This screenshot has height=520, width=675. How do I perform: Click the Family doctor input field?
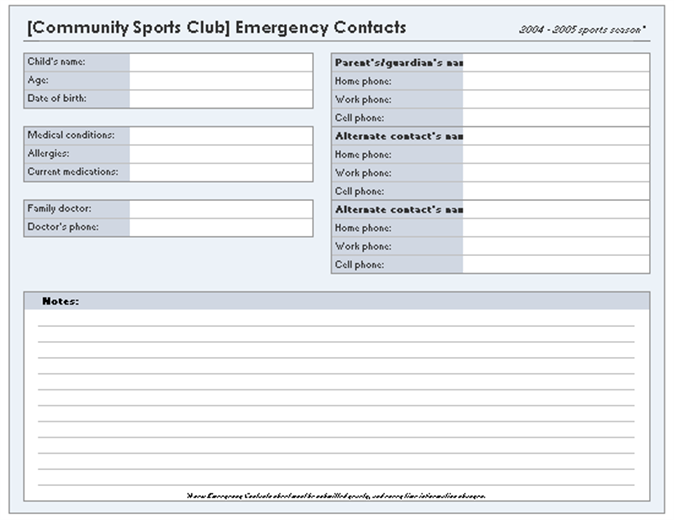pos(220,209)
